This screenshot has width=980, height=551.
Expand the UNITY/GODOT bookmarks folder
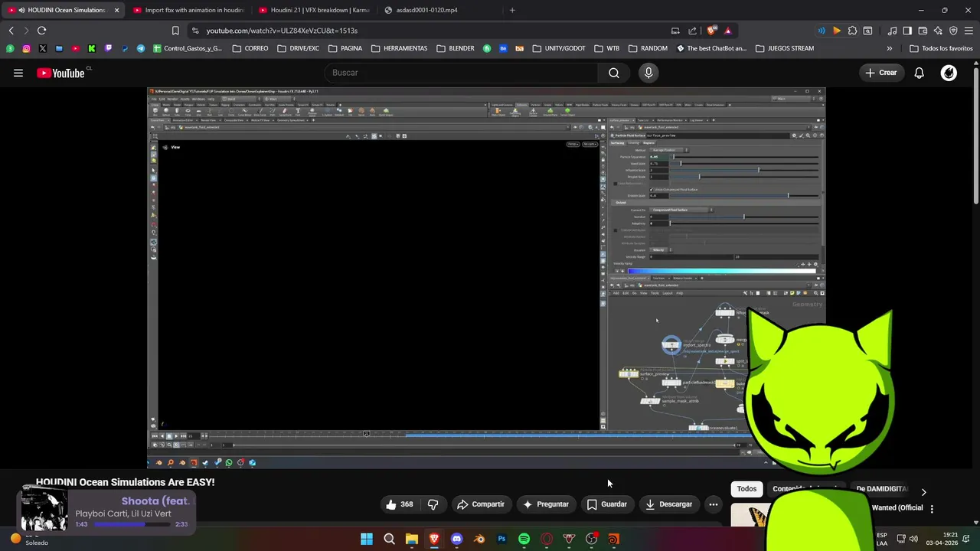pos(558,48)
